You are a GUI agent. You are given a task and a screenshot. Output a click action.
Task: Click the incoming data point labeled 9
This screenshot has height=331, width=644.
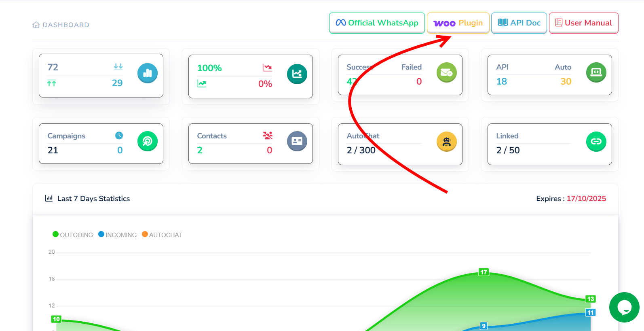coord(484,326)
